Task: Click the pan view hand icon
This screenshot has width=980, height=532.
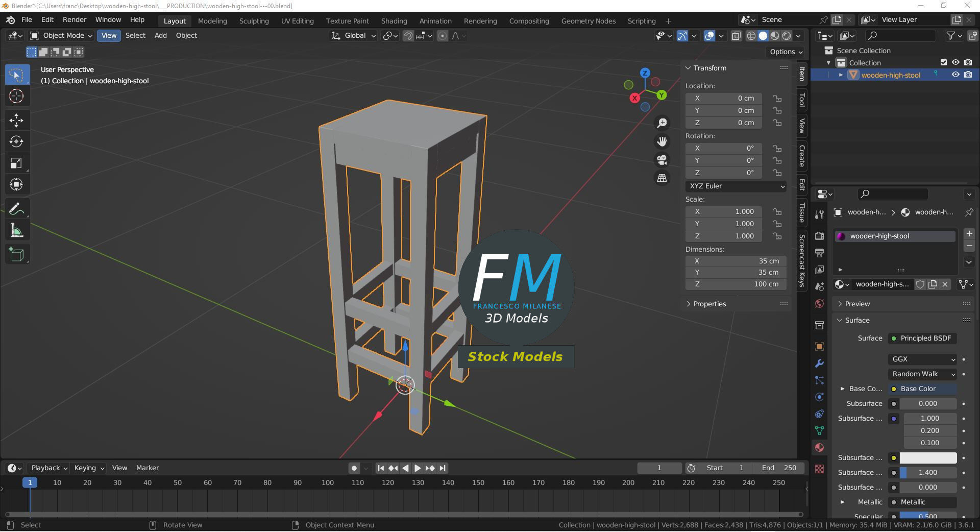Action: tap(662, 141)
